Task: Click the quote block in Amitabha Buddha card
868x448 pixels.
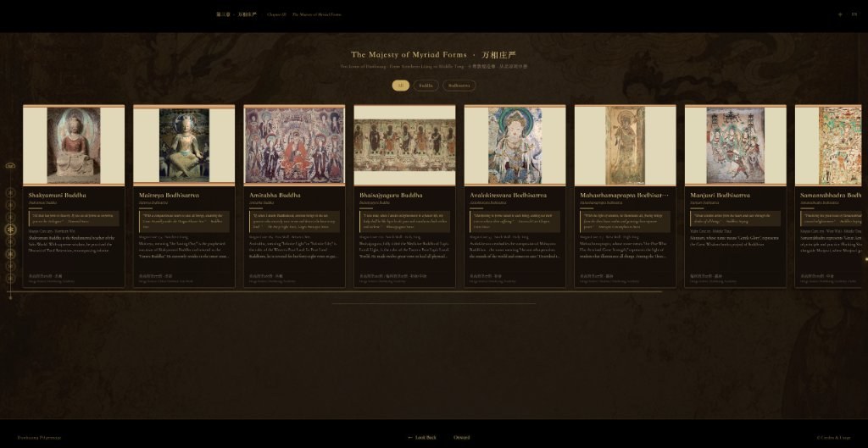Action: point(294,221)
